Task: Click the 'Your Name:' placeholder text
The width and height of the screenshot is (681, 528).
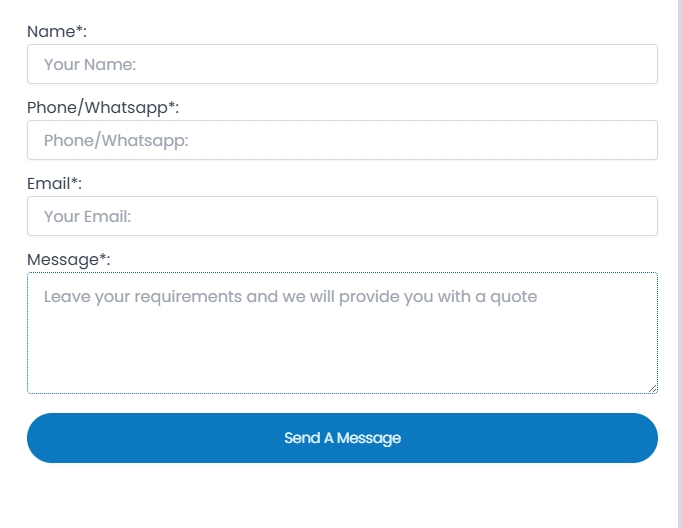Action: 90,64
